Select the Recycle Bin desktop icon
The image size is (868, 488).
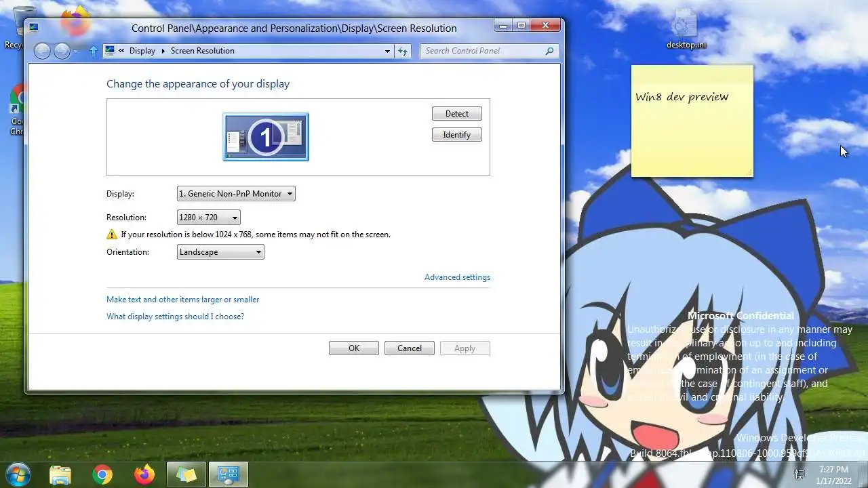pyautogui.click(x=18, y=27)
